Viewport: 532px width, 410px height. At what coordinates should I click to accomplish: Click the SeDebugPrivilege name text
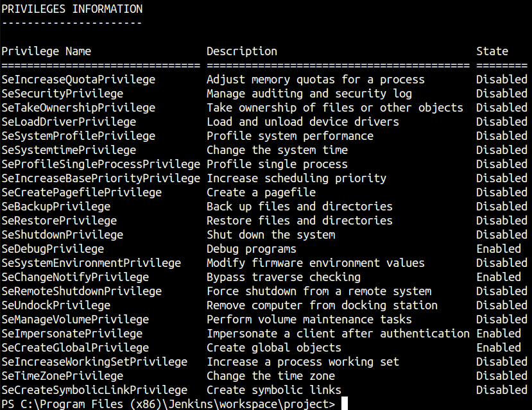[53, 249]
